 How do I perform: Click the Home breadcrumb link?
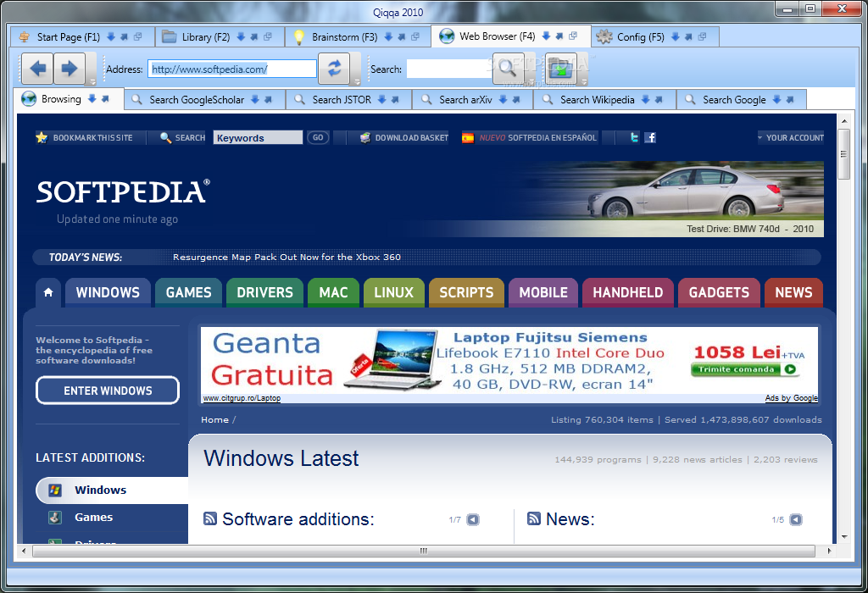click(214, 419)
